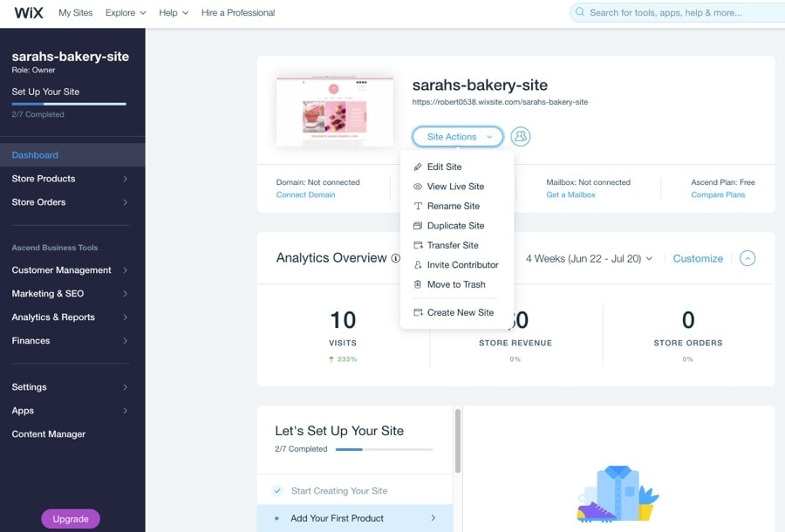Collapse Analytics Overview with circled arrow
Screen dimensions: 785x532
pyautogui.click(x=747, y=258)
